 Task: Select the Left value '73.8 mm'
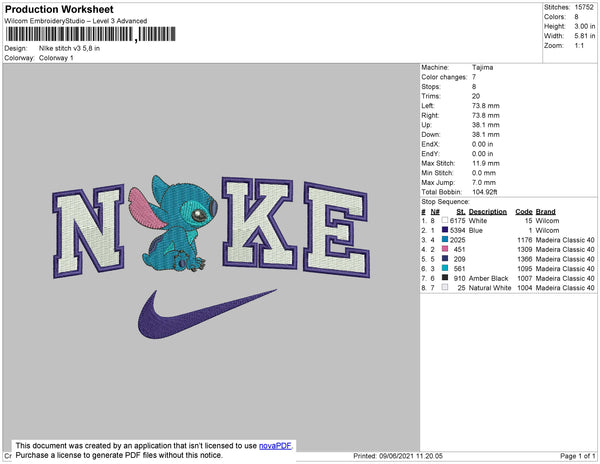tap(486, 106)
